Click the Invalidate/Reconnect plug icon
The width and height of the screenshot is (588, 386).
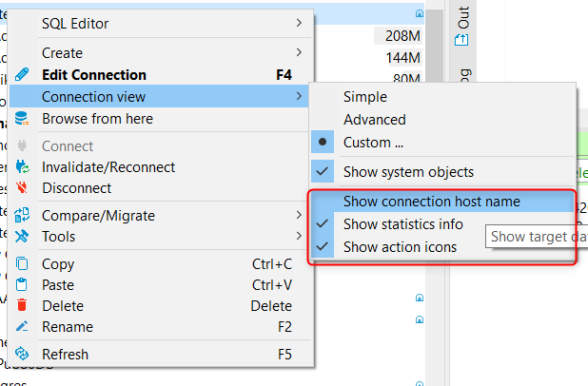[22, 166]
